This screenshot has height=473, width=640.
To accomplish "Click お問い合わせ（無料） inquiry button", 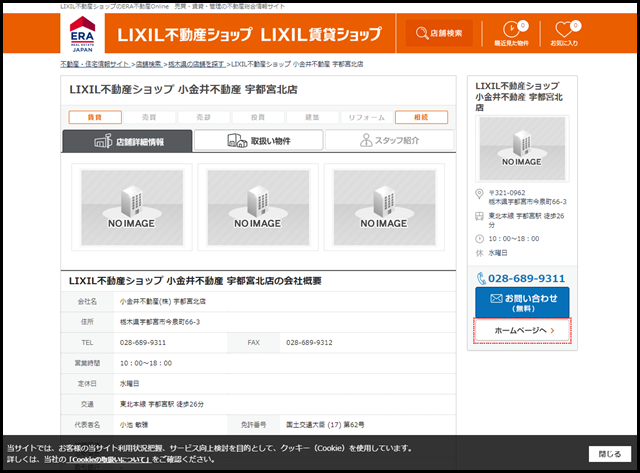I will point(522,302).
